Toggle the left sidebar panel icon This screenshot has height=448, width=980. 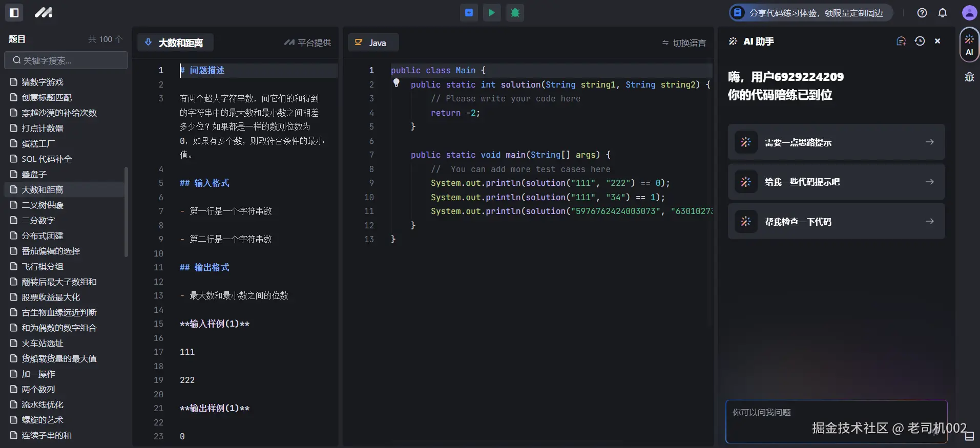pos(14,13)
